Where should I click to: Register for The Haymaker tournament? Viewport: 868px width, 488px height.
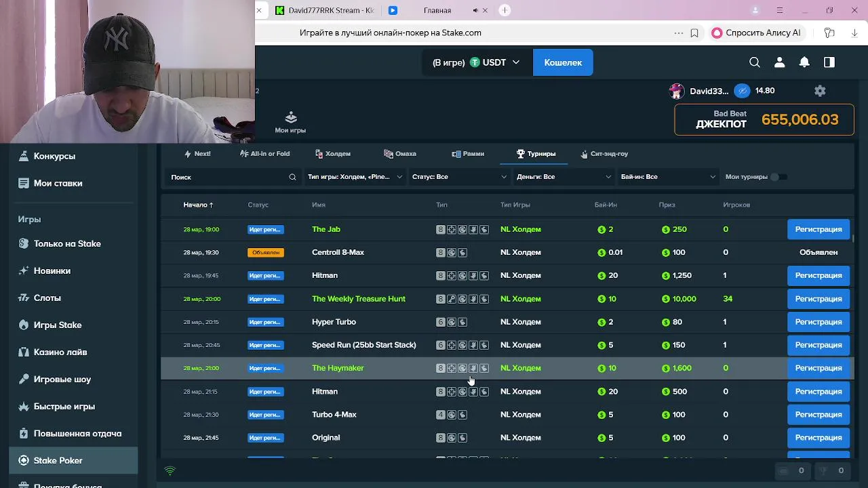click(818, 368)
